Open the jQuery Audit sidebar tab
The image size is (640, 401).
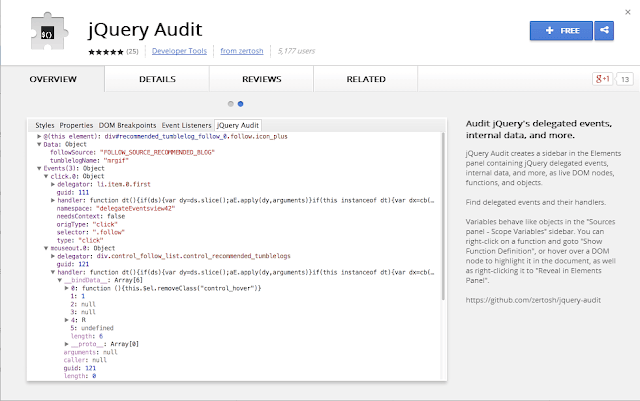[238, 125]
